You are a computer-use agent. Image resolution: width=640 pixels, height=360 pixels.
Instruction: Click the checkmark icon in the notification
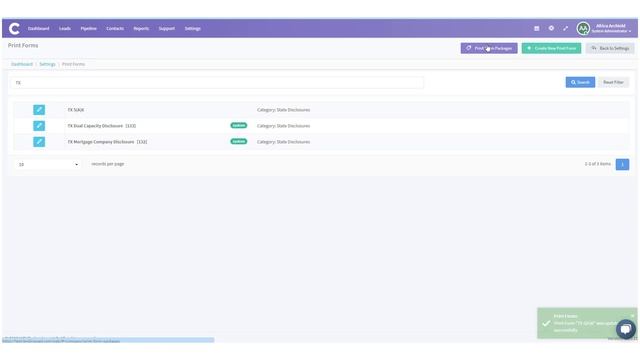pos(546,323)
